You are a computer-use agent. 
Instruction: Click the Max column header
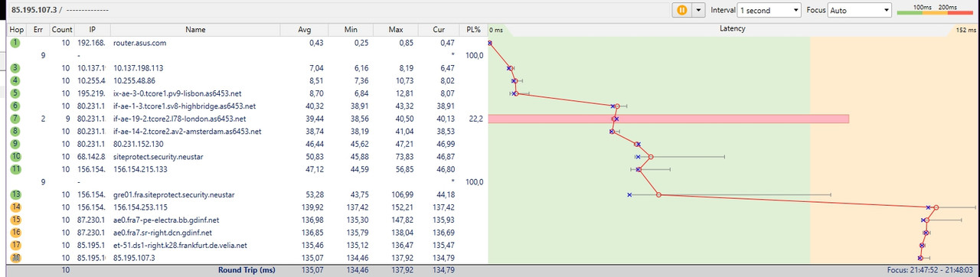click(396, 29)
